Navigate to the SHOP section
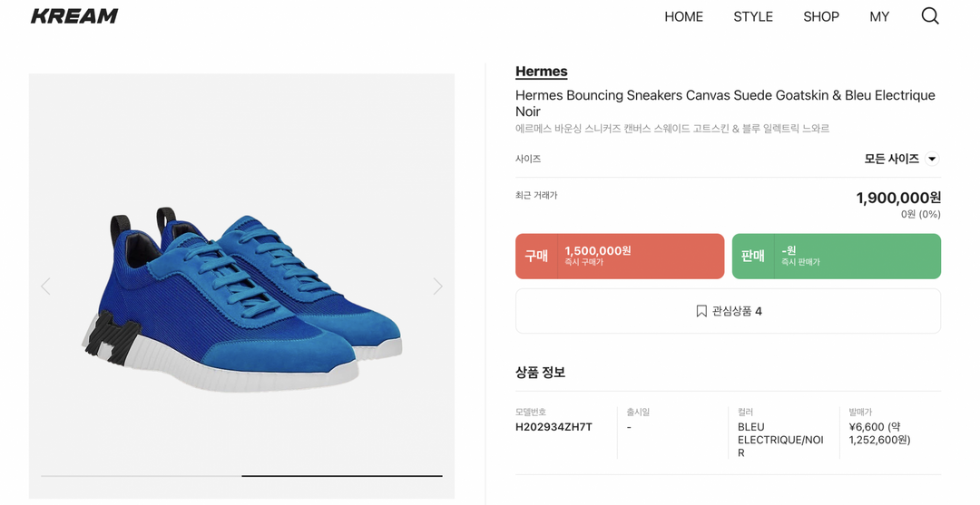The image size is (980, 505). (x=821, y=16)
